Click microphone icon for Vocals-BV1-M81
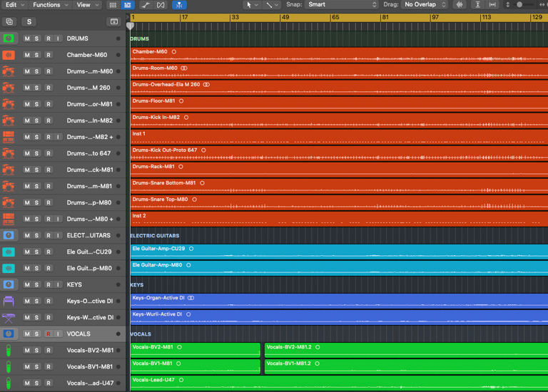 (x=9, y=366)
